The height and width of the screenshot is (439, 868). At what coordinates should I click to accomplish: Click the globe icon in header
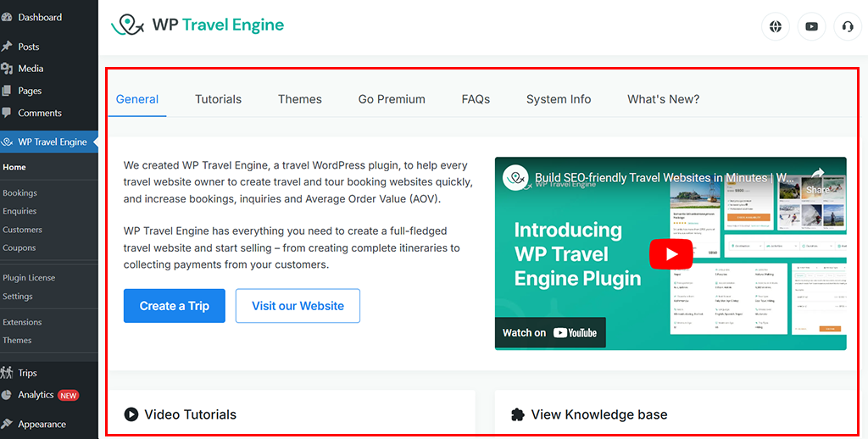click(x=776, y=26)
